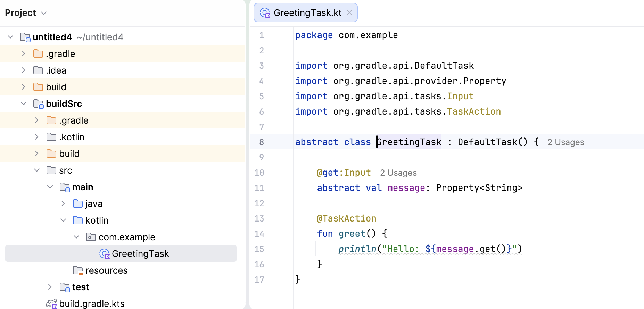The width and height of the screenshot is (644, 309).
Task: Click line number 8 in the gutter
Action: [262, 142]
